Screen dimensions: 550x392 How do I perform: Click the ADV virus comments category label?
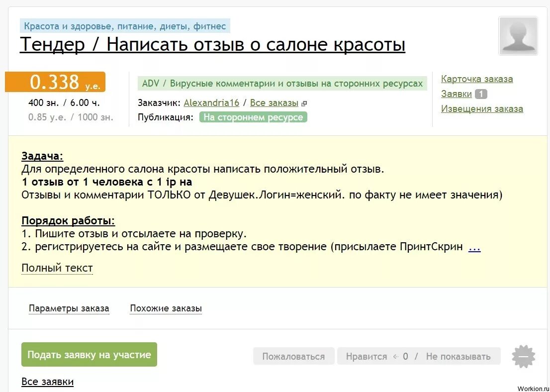tap(283, 83)
